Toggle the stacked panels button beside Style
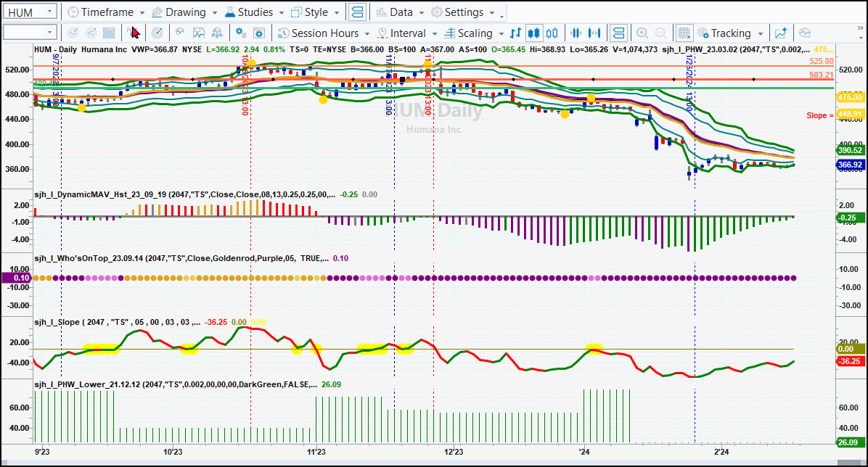 358,12
